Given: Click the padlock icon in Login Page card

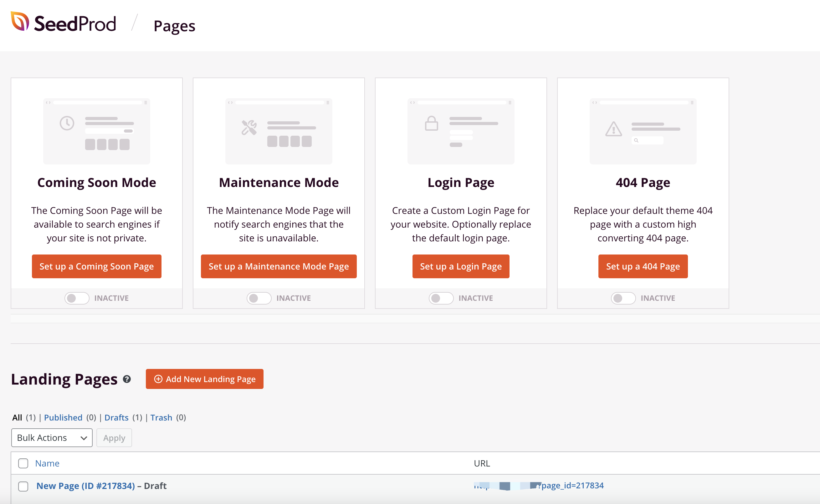Looking at the screenshot, I should coord(431,123).
